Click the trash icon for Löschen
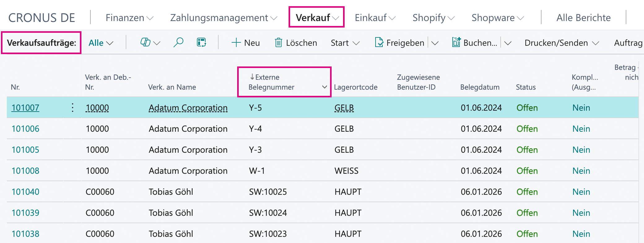 point(278,43)
